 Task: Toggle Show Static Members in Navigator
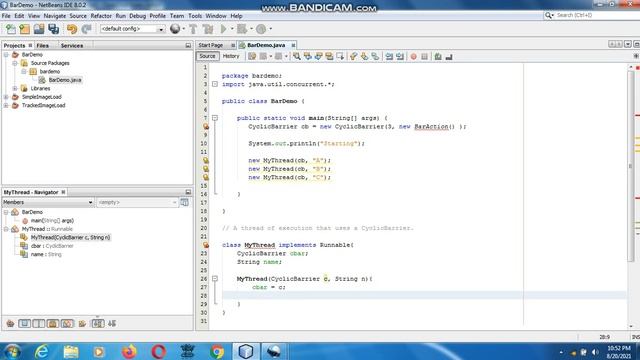coord(38,324)
